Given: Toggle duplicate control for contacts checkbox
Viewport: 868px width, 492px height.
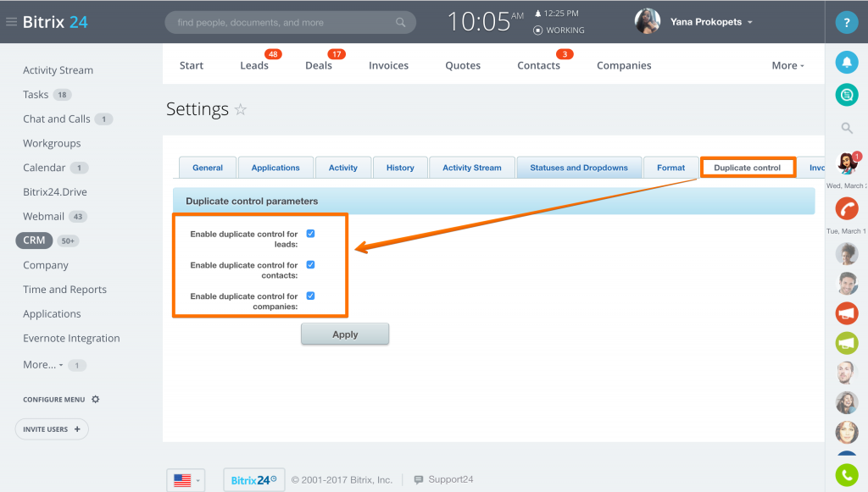Looking at the screenshot, I should pos(310,265).
